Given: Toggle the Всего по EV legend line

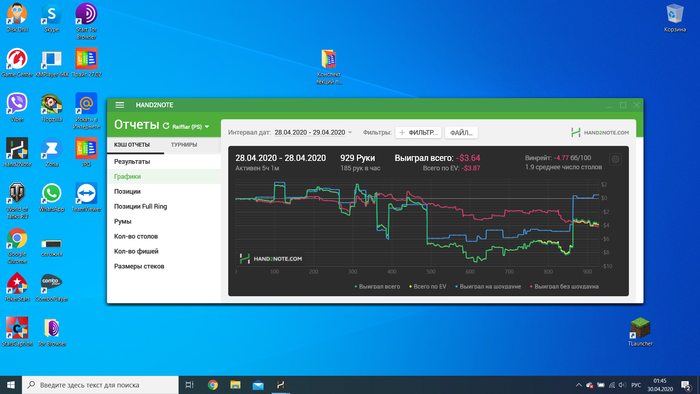Looking at the screenshot, I should 428,286.
